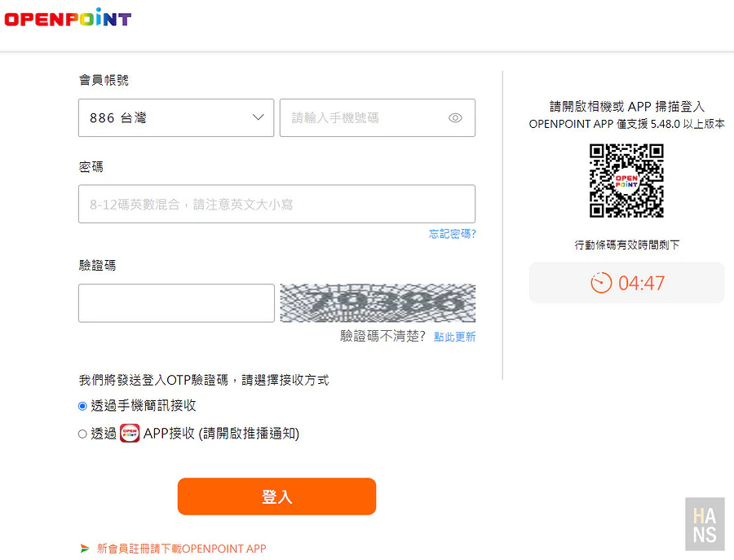
Task: Click the chevron arrow in the country selector
Action: pyautogui.click(x=259, y=117)
